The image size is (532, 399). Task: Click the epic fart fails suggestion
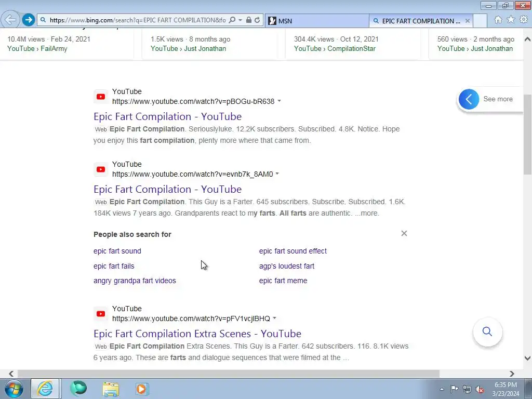pyautogui.click(x=114, y=266)
